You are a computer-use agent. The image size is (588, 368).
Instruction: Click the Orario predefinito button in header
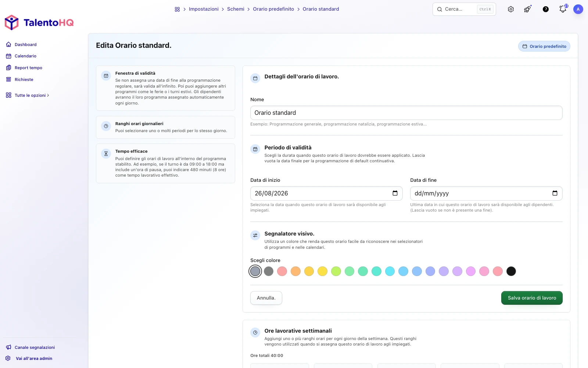tap(544, 46)
